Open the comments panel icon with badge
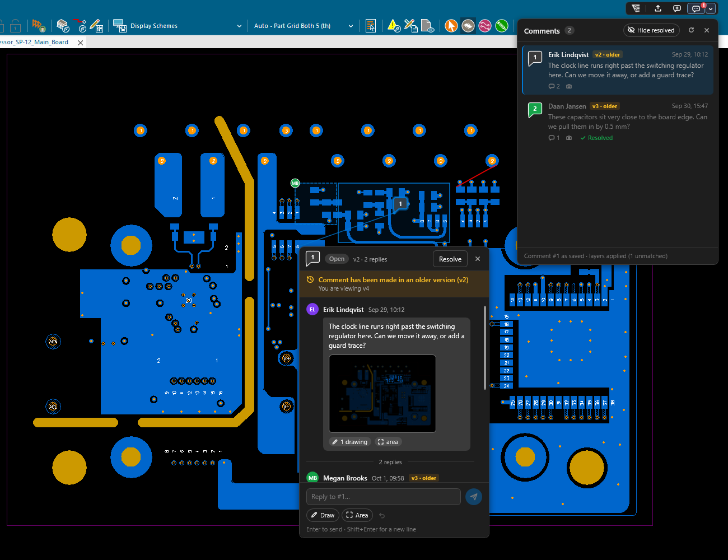 (697, 8)
